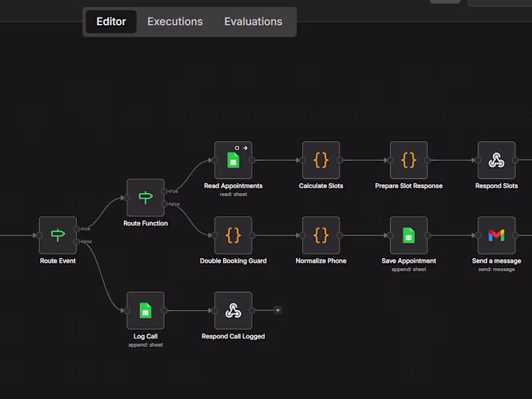
Task: Click the plus button after Respond Call Logged
Action: [x=277, y=310]
